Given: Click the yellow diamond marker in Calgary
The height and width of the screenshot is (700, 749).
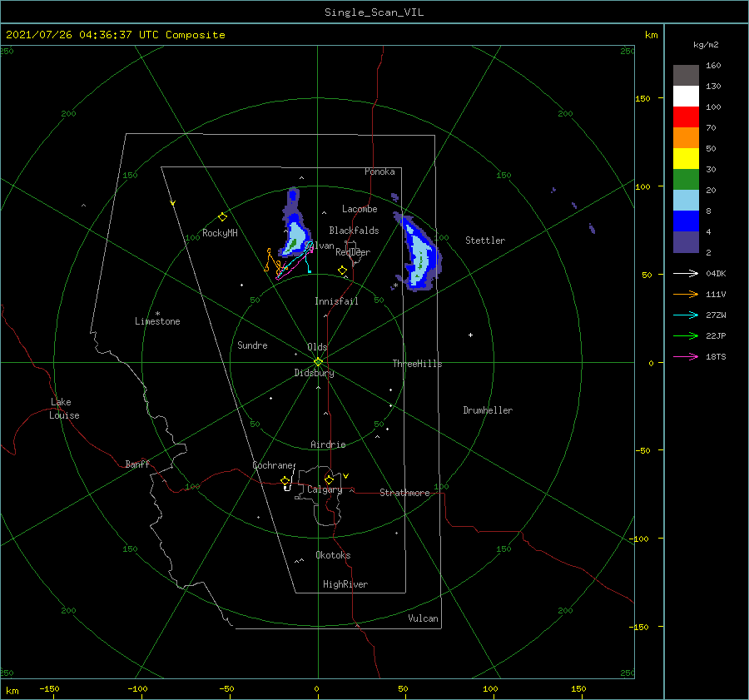Looking at the screenshot, I should [x=329, y=479].
